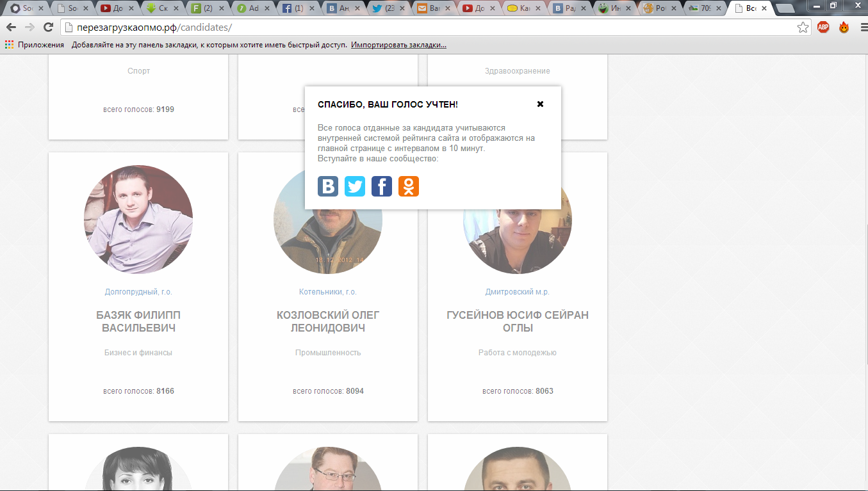
Task: Switch to the frog icon 'Ин' tab
Action: pyautogui.click(x=614, y=9)
